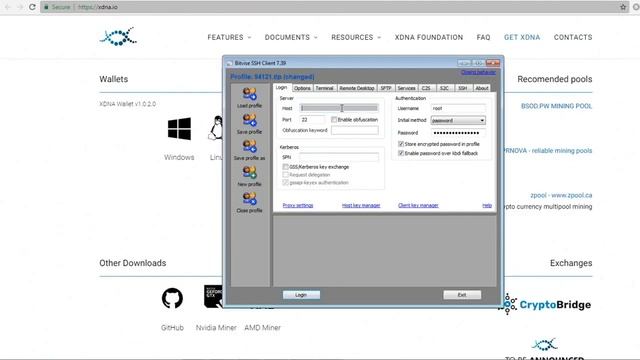Click the Closing behavior link
The height and width of the screenshot is (360, 640).
pyautogui.click(x=478, y=72)
